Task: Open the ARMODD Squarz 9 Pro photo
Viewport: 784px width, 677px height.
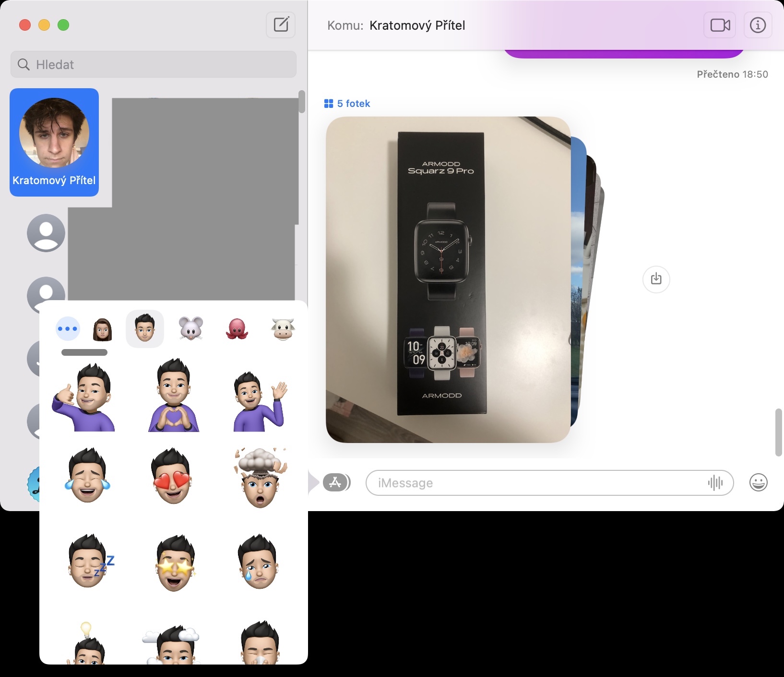Action: [x=448, y=280]
